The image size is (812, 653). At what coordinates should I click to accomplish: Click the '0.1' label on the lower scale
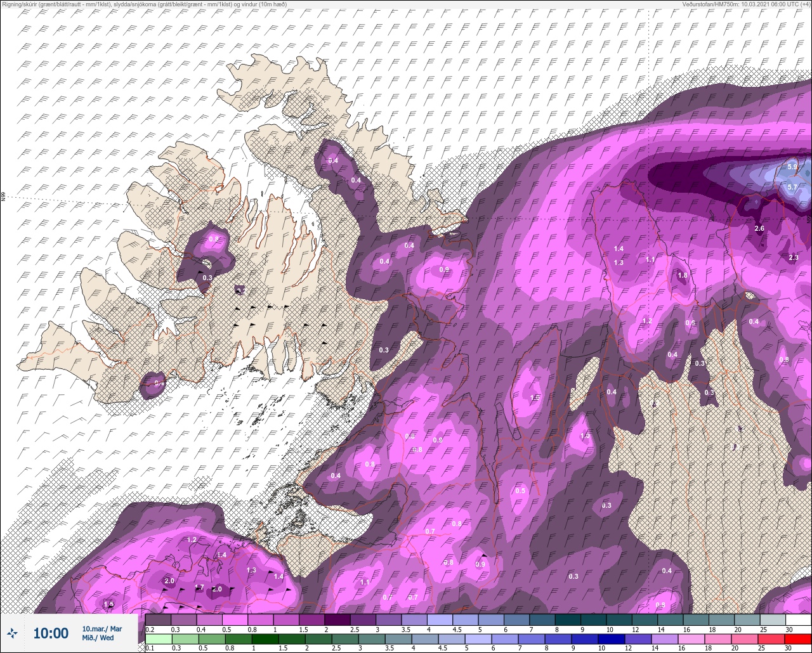pyautogui.click(x=150, y=648)
